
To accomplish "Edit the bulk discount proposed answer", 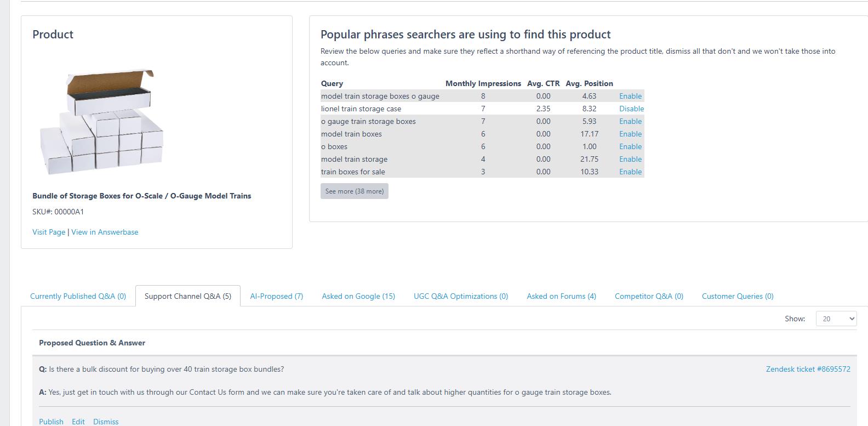I will (78, 421).
